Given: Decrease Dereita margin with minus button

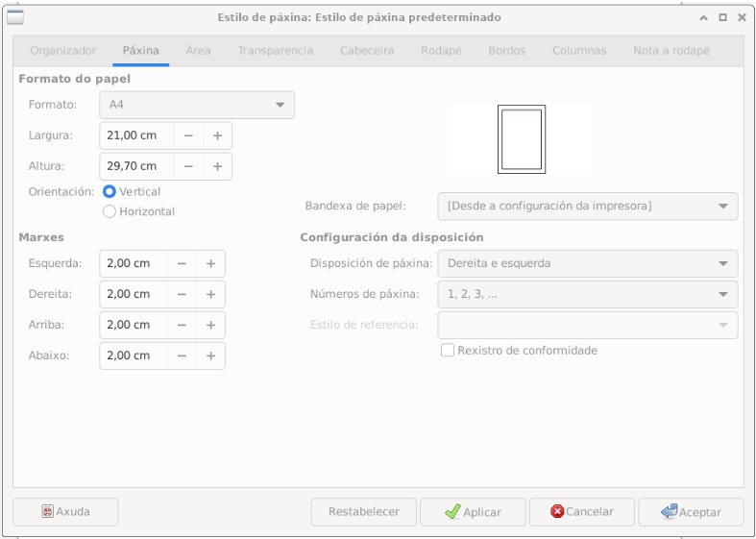Looking at the screenshot, I should coord(182,294).
